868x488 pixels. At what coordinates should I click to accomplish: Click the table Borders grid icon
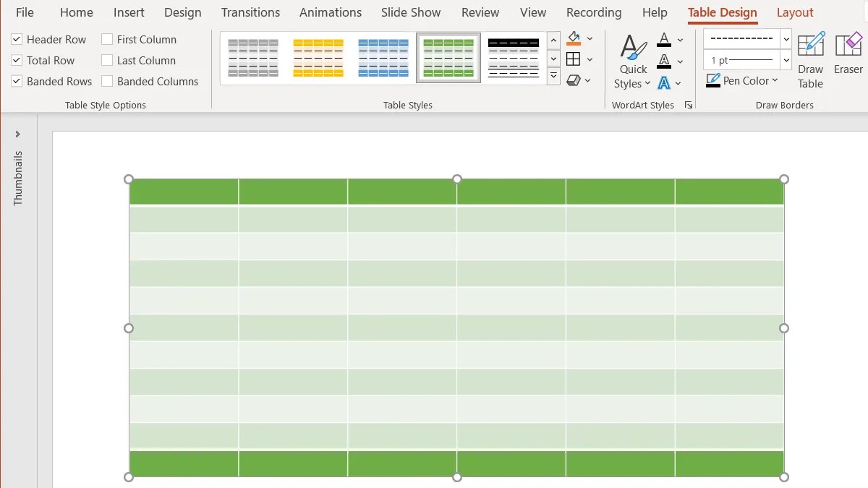point(575,59)
